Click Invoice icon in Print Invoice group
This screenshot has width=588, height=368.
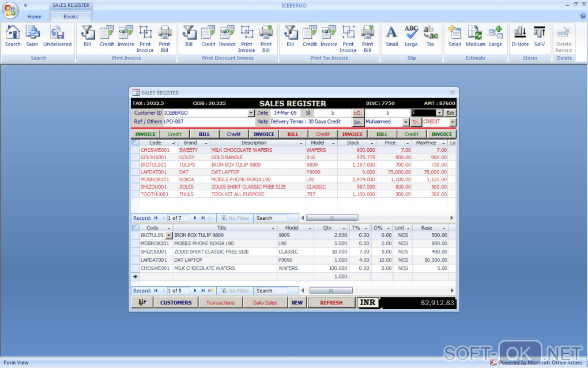(x=126, y=36)
